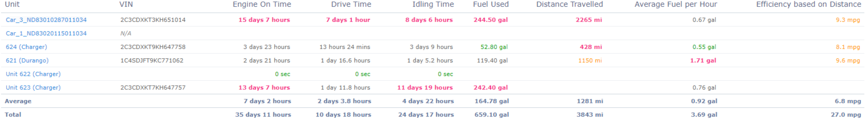Open the 621 (Durango) unit link
Viewport: 868px width, 124px height.
tap(27, 60)
